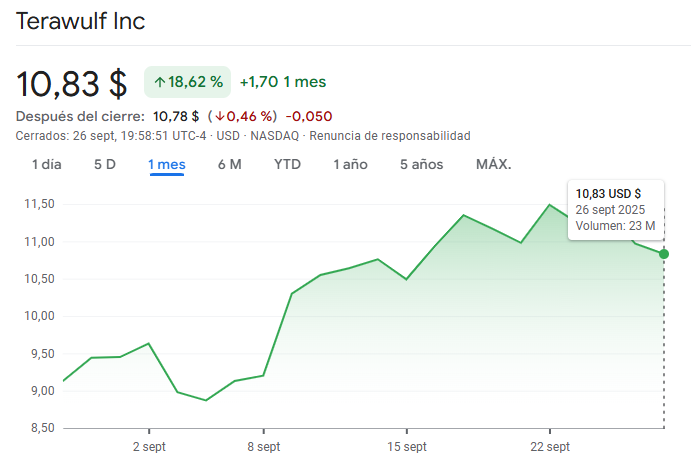
Task: Show the 6 M chart range
Action: (x=230, y=164)
